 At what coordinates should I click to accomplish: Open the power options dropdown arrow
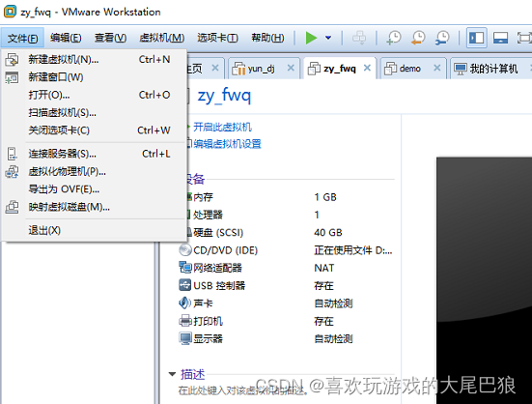(328, 38)
